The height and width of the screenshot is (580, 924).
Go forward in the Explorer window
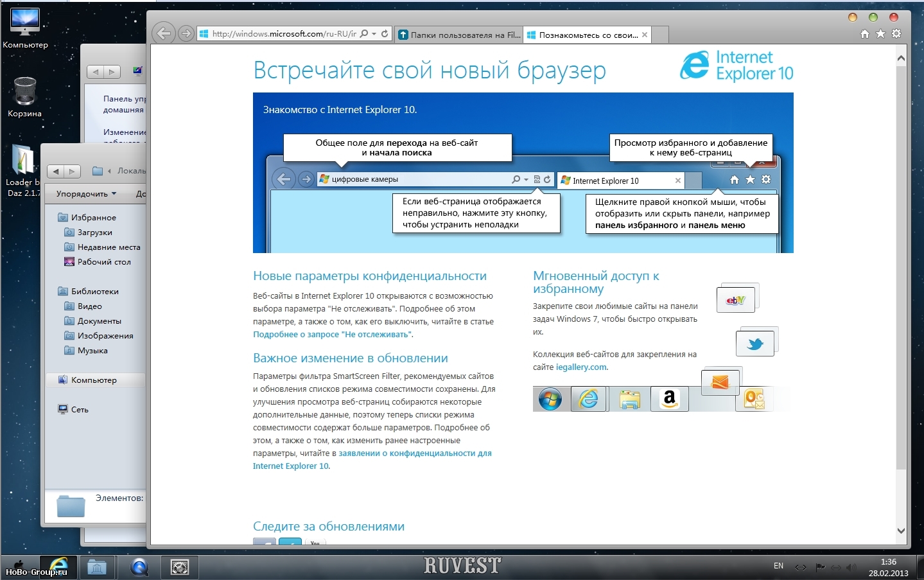[72, 171]
